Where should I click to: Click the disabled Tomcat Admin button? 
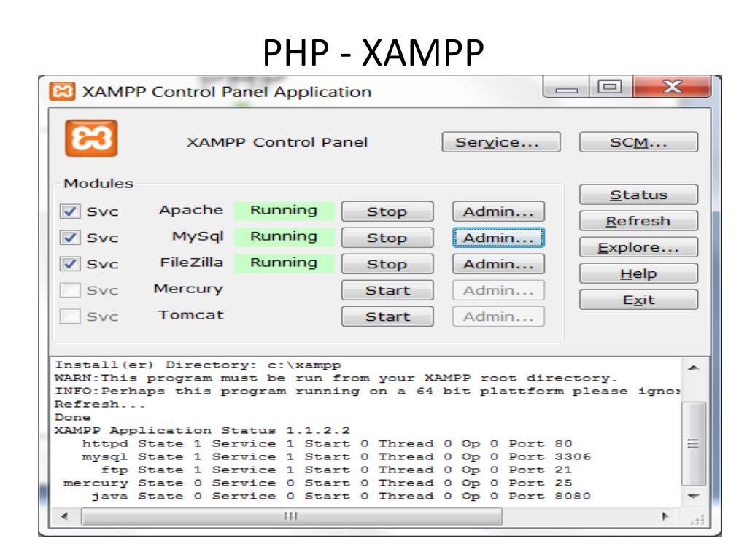[498, 316]
